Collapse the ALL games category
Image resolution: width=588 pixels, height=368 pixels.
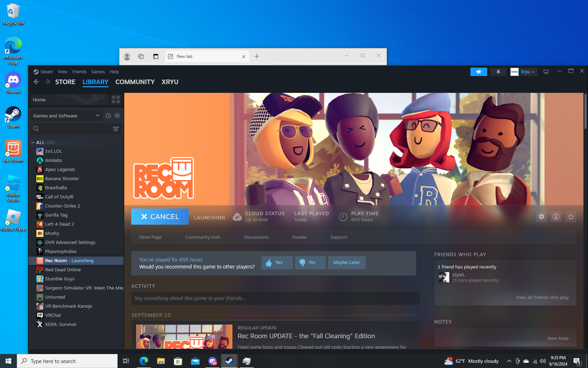[33, 143]
